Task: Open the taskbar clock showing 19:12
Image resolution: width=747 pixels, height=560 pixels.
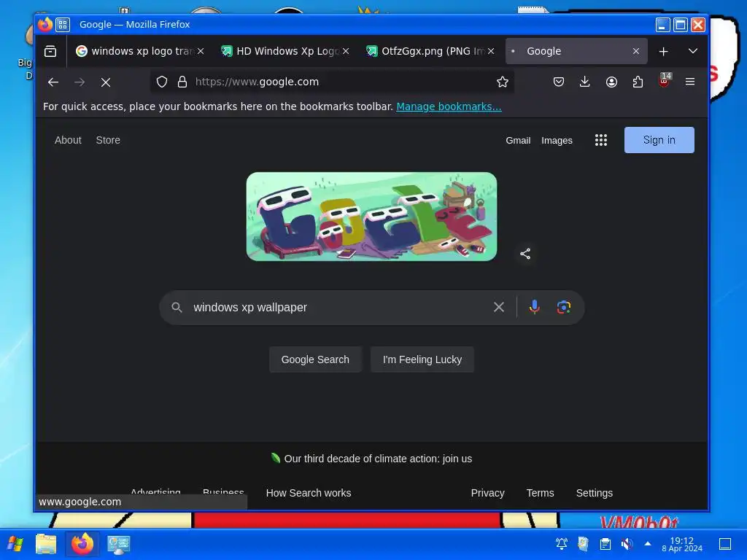Action: 682,544
